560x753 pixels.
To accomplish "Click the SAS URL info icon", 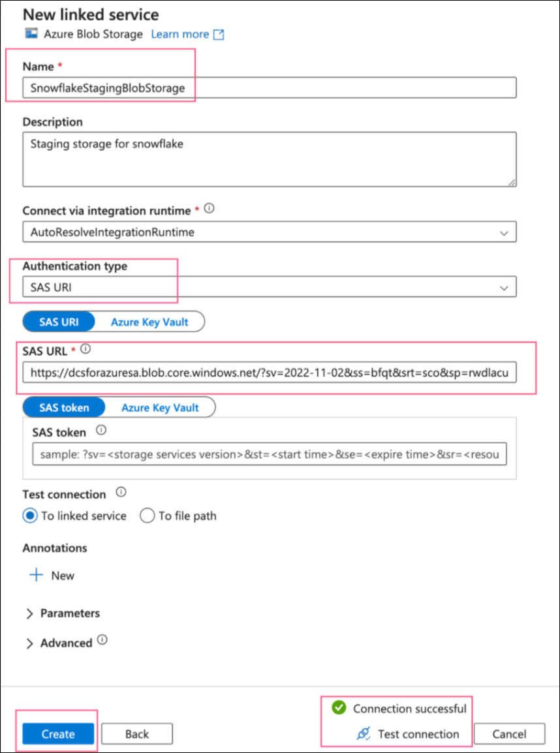I will (x=86, y=350).
